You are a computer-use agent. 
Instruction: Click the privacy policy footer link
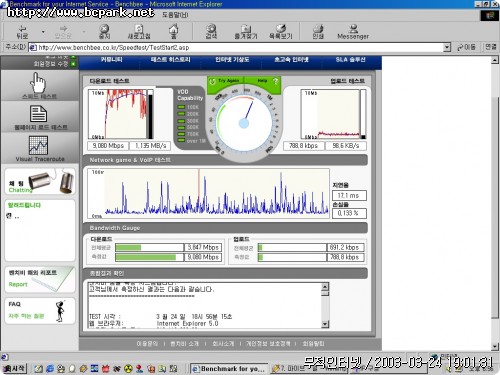click(268, 343)
